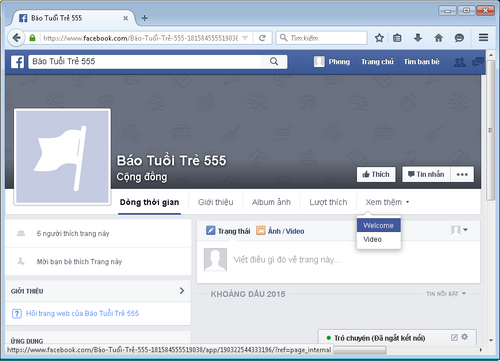Click the Firefox back arrow button

point(16,38)
